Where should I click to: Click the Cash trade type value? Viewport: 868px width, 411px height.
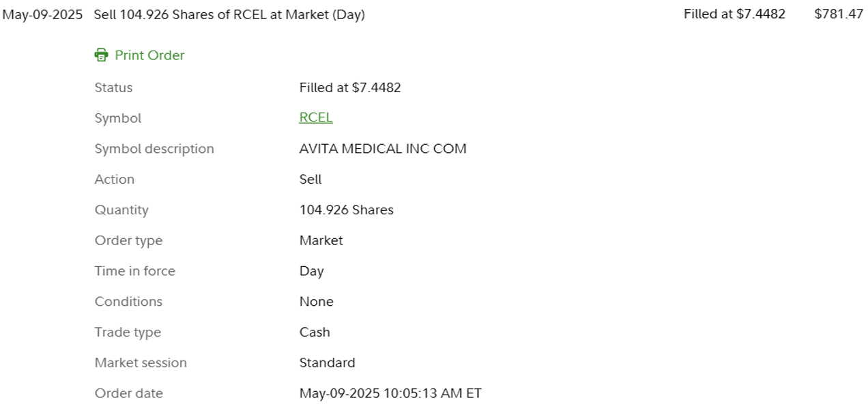pos(314,332)
